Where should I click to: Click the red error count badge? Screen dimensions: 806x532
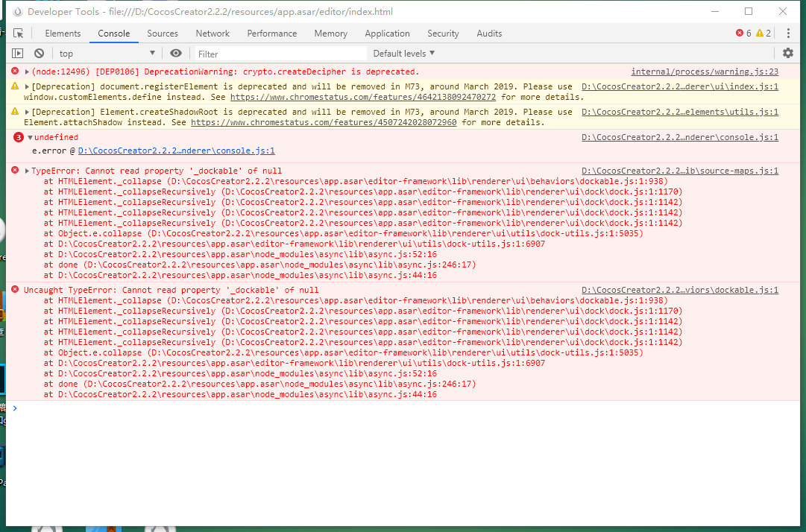coord(743,34)
